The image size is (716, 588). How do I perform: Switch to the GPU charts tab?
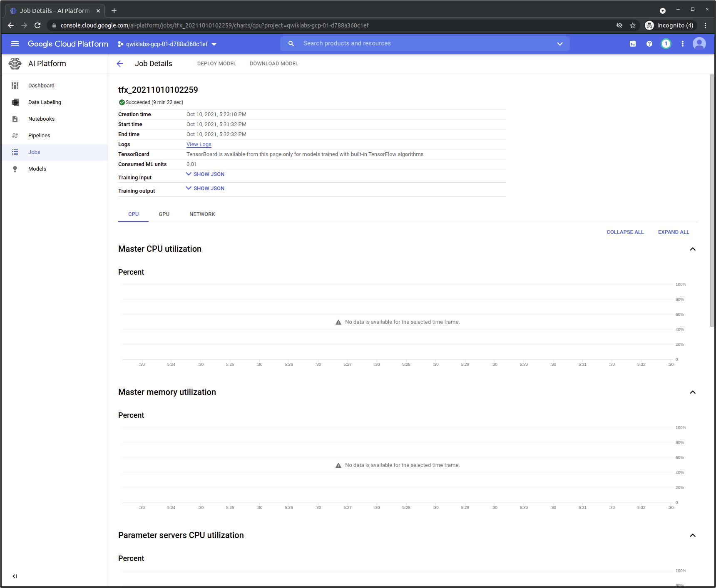click(x=164, y=214)
